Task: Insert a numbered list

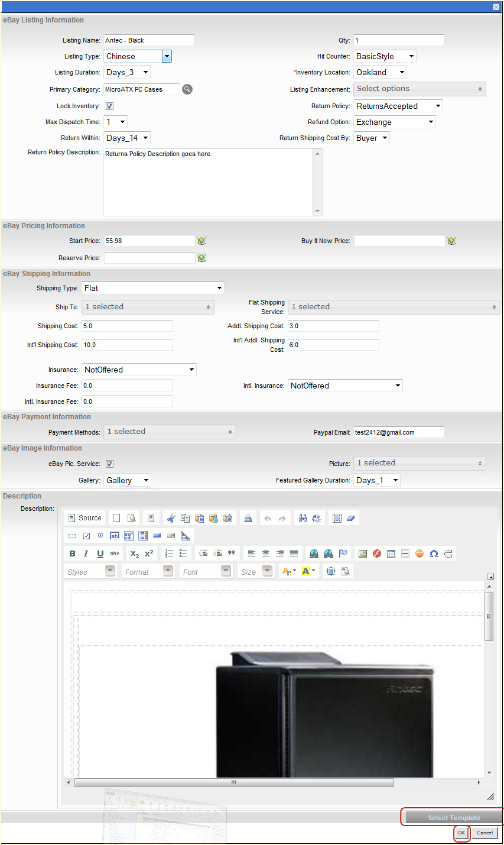Action: point(169,553)
